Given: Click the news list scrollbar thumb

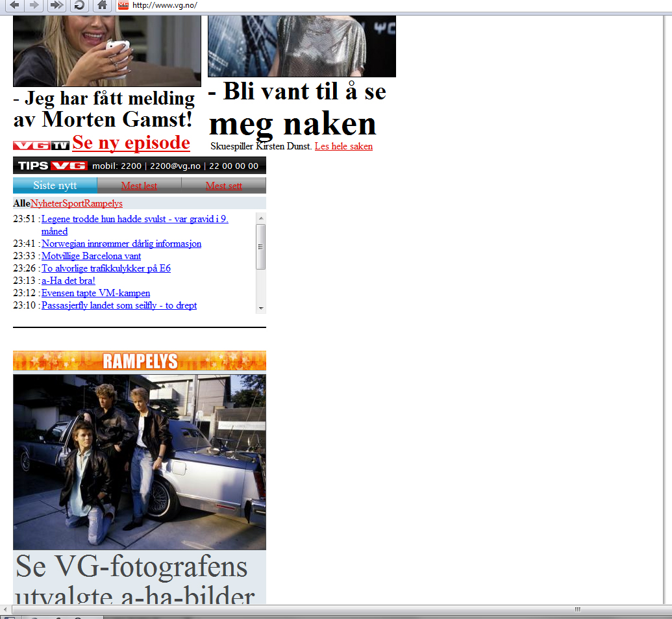Looking at the screenshot, I should [261, 246].
